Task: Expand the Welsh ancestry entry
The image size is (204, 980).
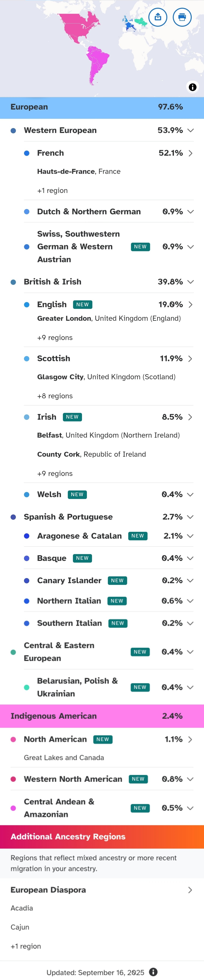Action: pyautogui.click(x=190, y=494)
